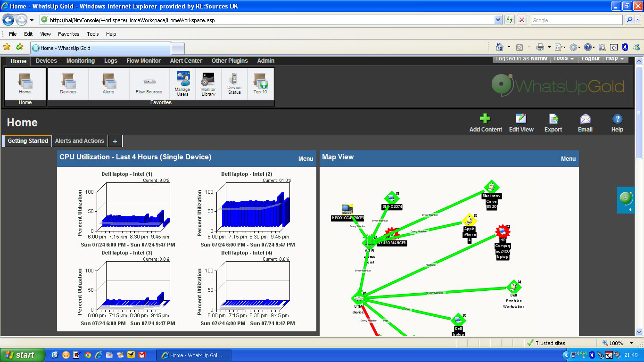
Task: Open the IE Page menu dropdown
Action: 560,47
